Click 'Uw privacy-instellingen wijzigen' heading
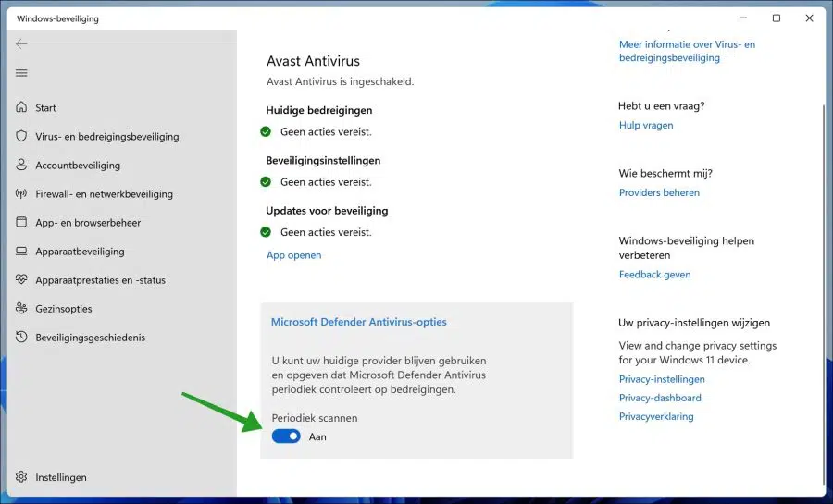The image size is (833, 504). (x=694, y=323)
